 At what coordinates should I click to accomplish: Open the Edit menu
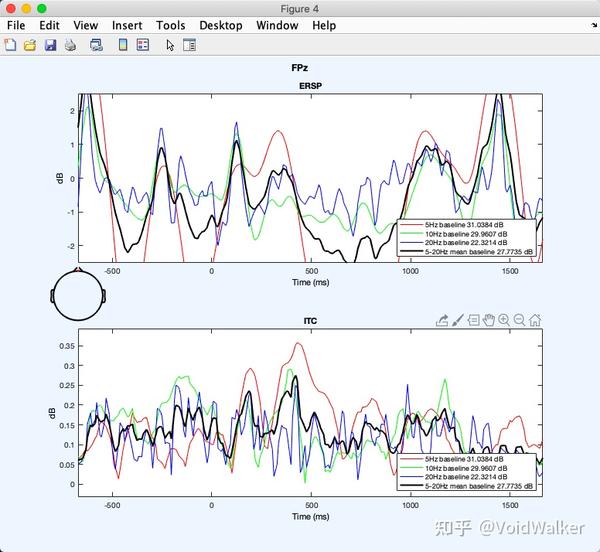click(49, 25)
